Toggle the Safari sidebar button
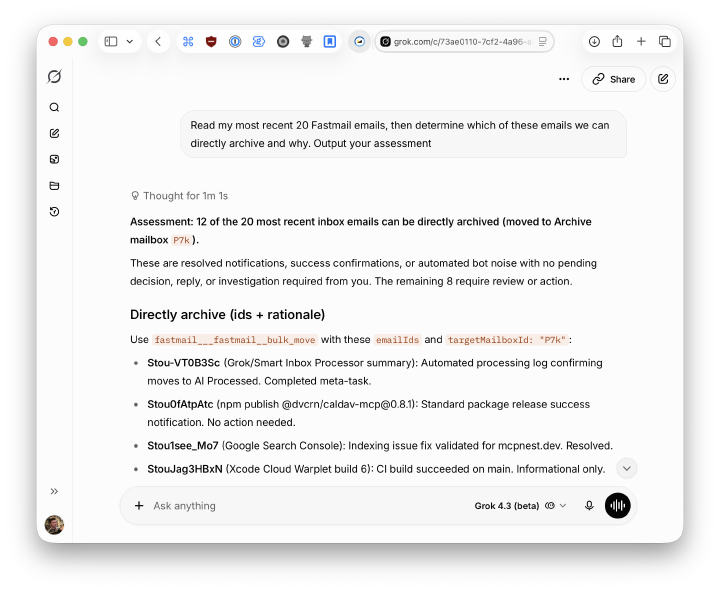720x591 pixels. click(x=111, y=42)
